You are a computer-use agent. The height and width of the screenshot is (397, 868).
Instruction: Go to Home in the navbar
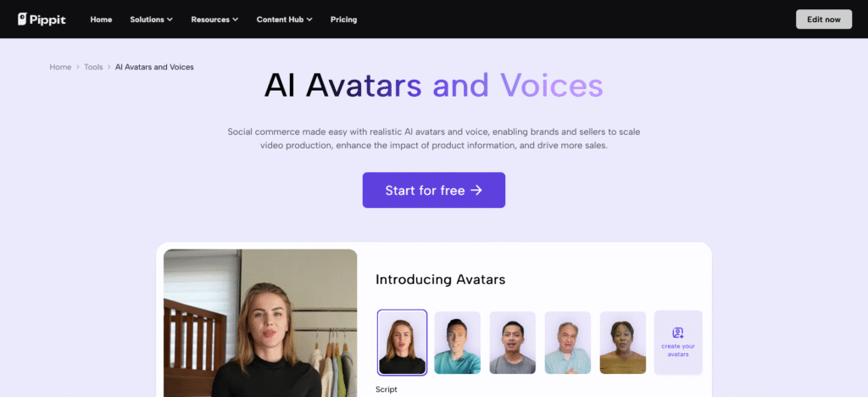click(x=102, y=20)
